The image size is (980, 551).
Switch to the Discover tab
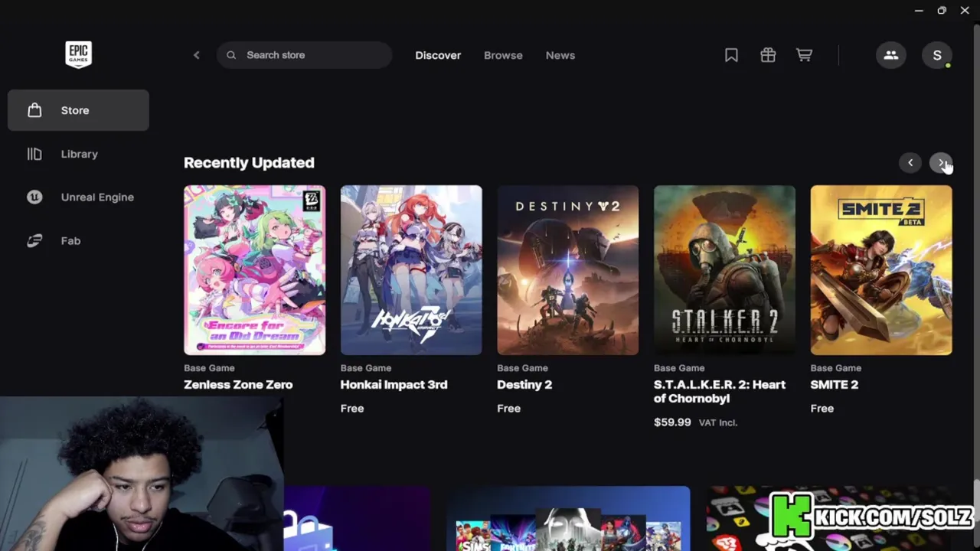[x=438, y=55]
